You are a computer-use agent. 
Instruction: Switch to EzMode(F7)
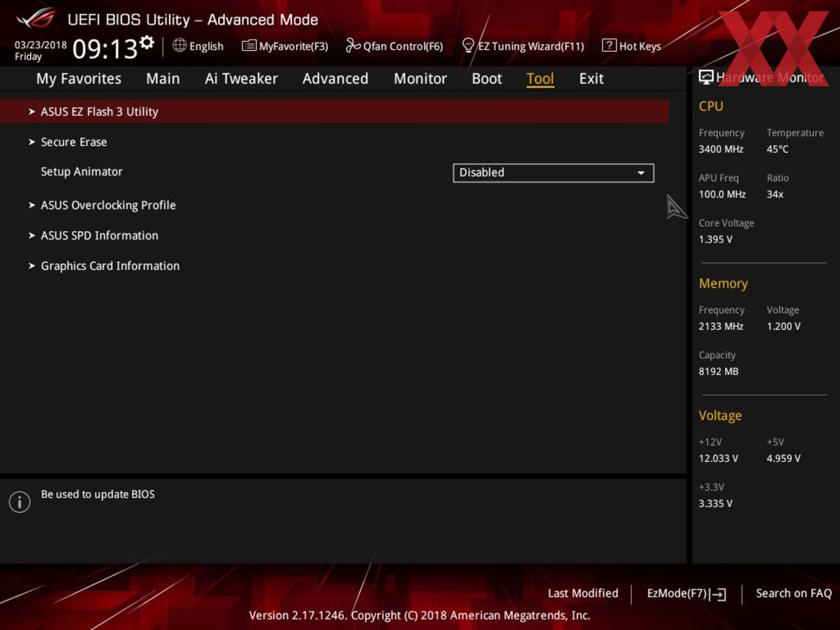686,594
